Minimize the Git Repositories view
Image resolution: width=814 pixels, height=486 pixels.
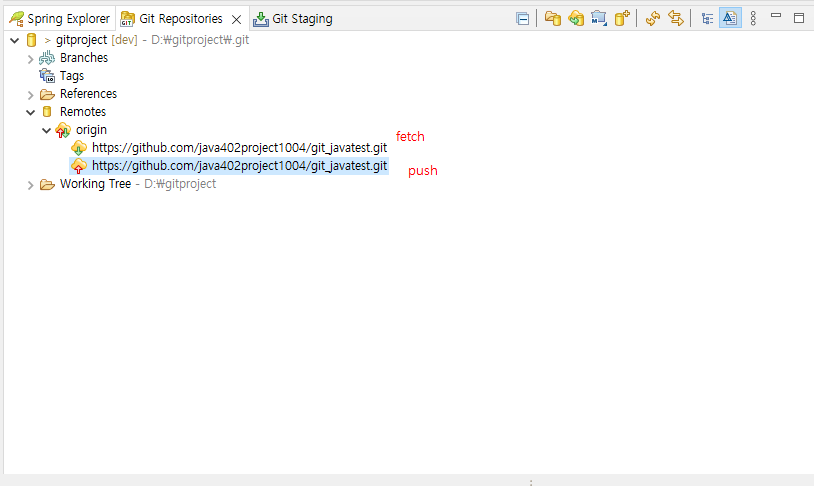tap(776, 16)
